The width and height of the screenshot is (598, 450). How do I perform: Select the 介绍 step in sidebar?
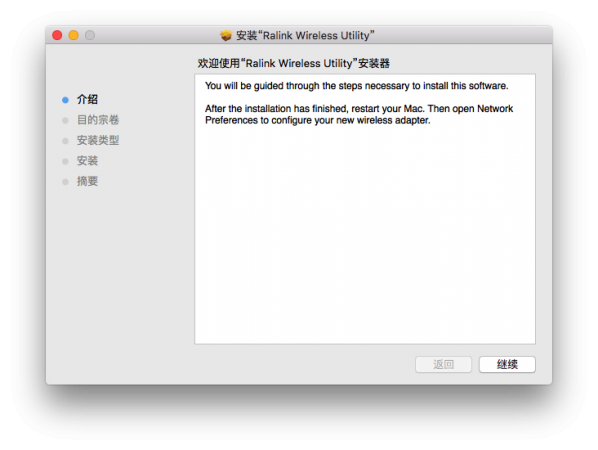pyautogui.click(x=87, y=100)
